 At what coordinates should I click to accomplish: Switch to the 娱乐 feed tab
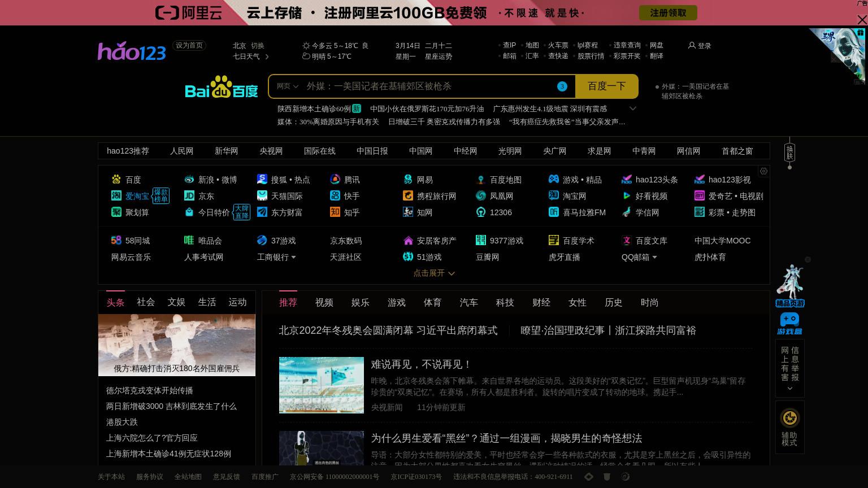361,303
